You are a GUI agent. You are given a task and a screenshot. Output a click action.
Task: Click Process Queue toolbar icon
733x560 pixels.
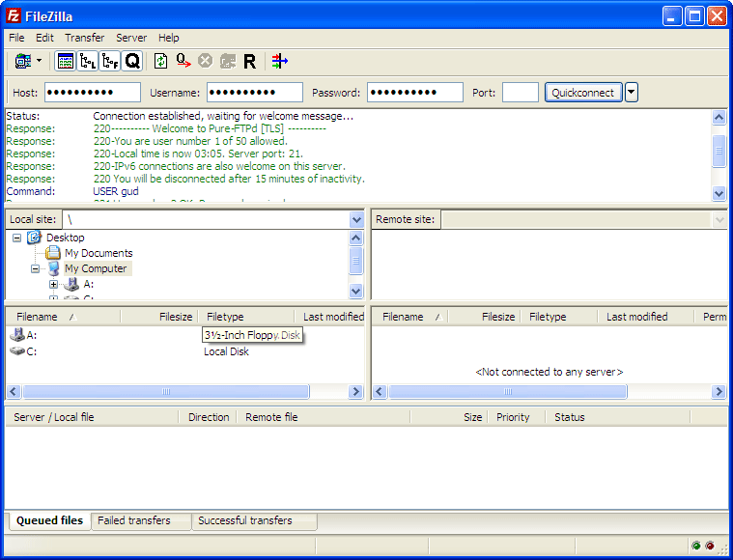[x=183, y=61]
